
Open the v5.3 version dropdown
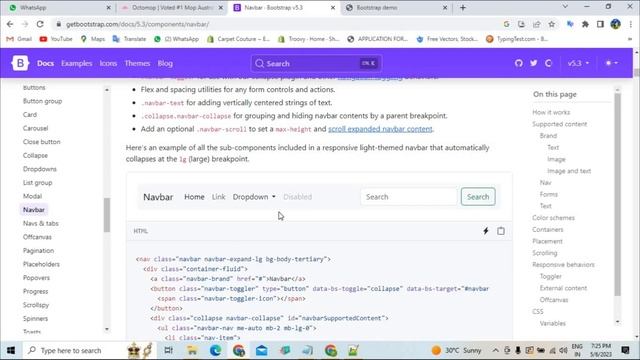578,63
